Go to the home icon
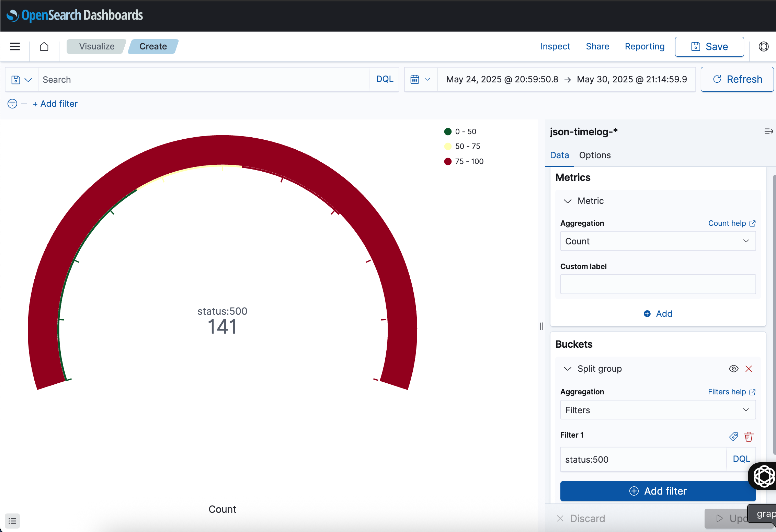The width and height of the screenshot is (776, 532). click(x=44, y=46)
